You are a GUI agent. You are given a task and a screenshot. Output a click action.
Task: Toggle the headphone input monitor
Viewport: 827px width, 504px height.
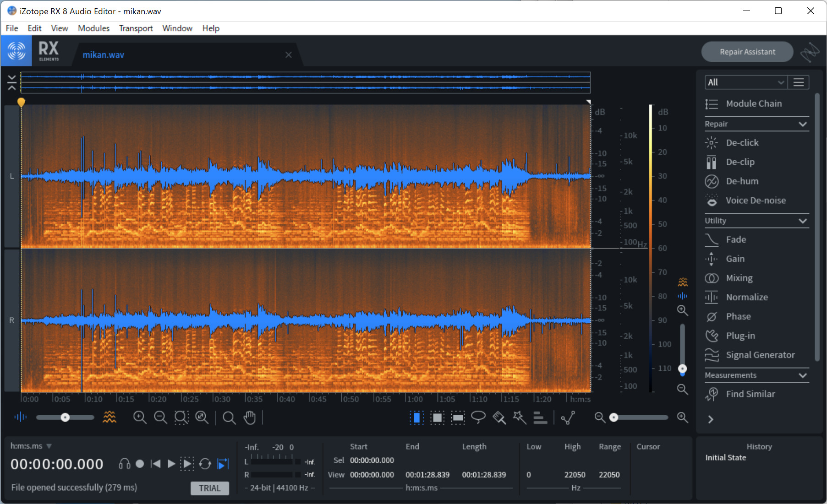124,464
